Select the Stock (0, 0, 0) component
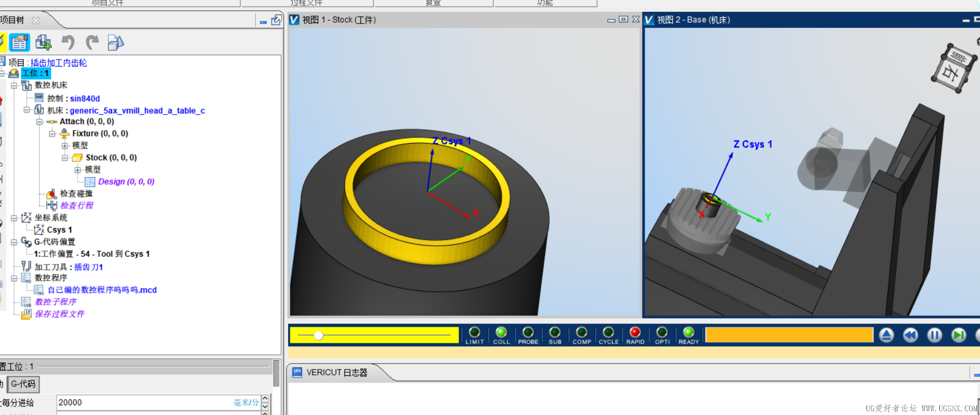The image size is (980, 415). click(x=111, y=157)
